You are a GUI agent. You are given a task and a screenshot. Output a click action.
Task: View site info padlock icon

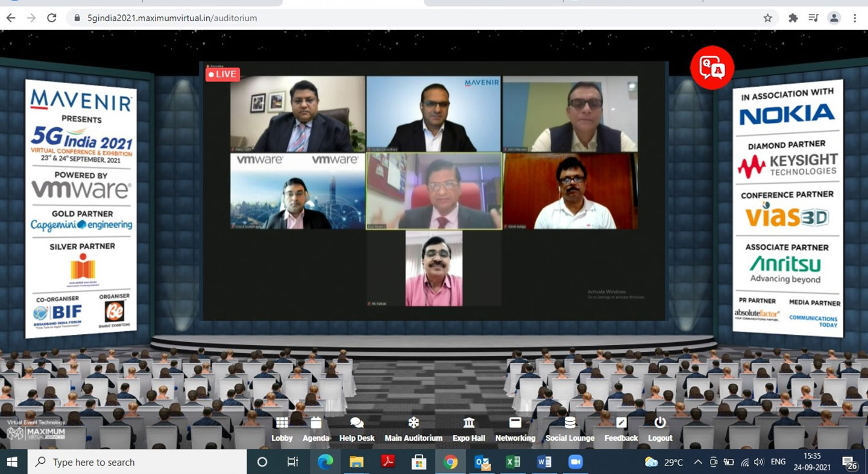coord(77,18)
